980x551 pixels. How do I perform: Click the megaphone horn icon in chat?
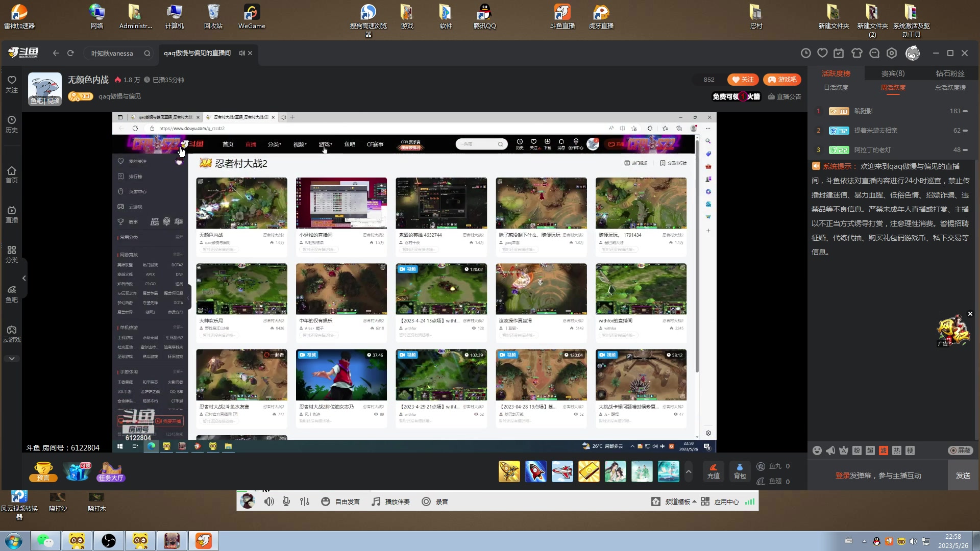click(x=830, y=450)
